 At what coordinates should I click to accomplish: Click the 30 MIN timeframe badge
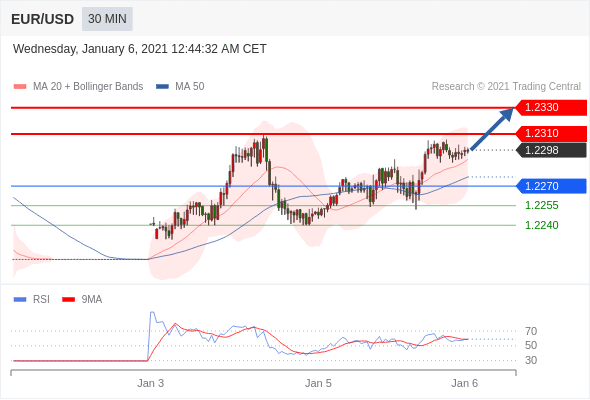[x=107, y=19]
